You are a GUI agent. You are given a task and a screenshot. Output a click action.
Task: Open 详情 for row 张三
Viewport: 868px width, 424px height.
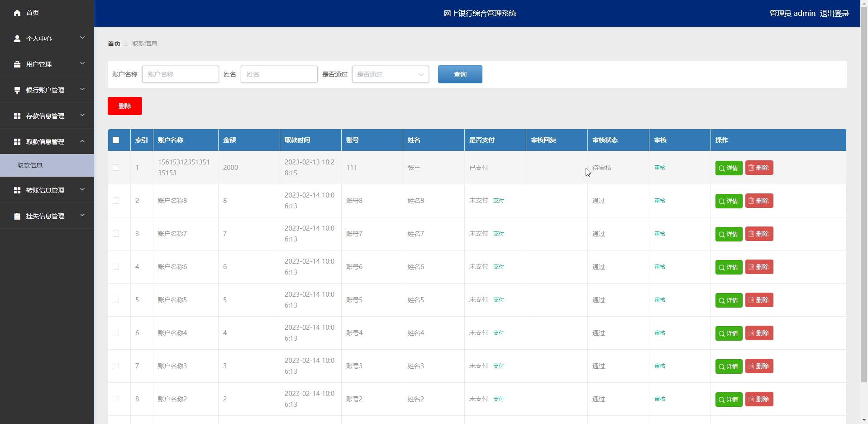click(729, 168)
